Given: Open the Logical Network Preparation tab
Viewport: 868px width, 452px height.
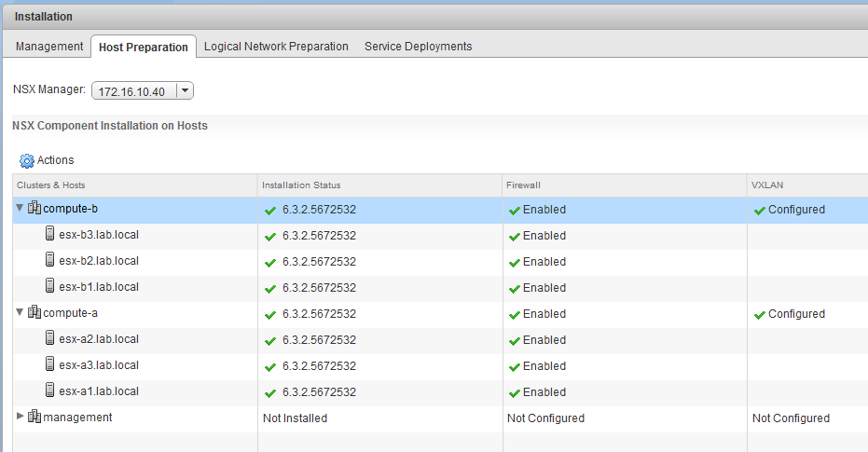Looking at the screenshot, I should pos(276,47).
